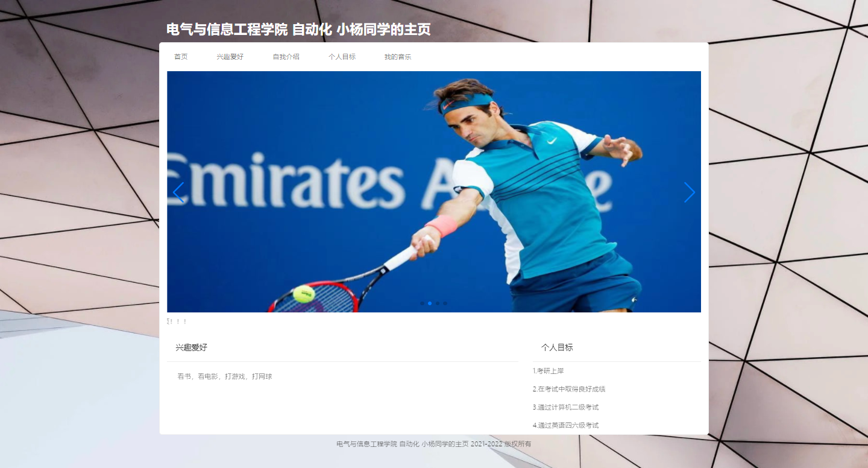Click the 个人目标 section heading

[x=557, y=347]
